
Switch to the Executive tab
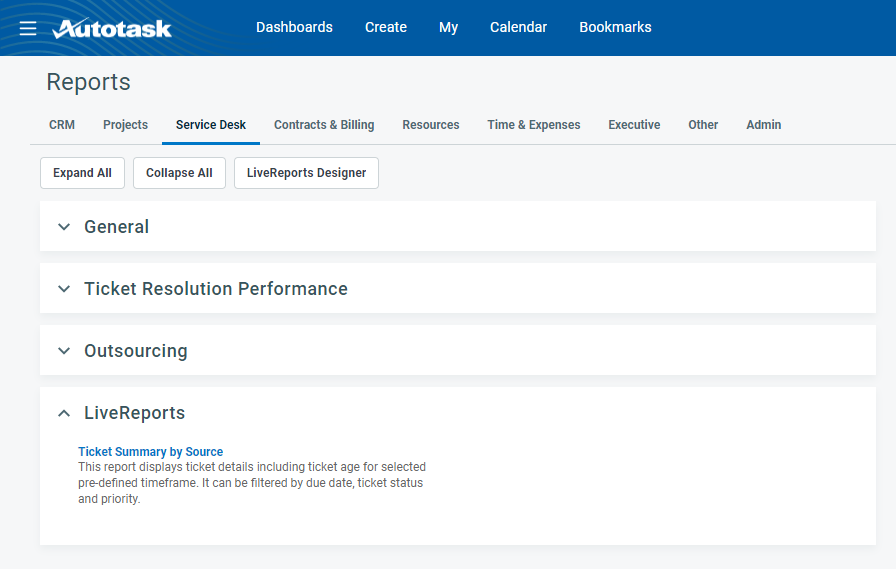pyautogui.click(x=634, y=125)
